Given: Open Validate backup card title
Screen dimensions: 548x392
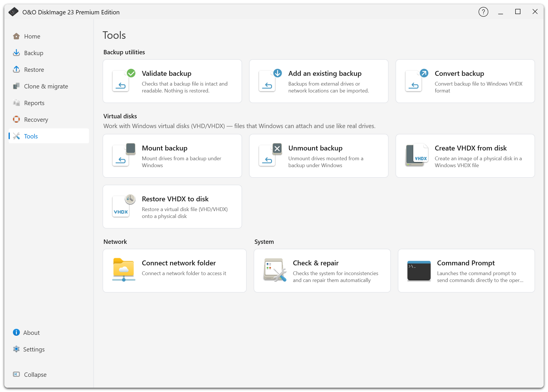Looking at the screenshot, I should 167,74.
